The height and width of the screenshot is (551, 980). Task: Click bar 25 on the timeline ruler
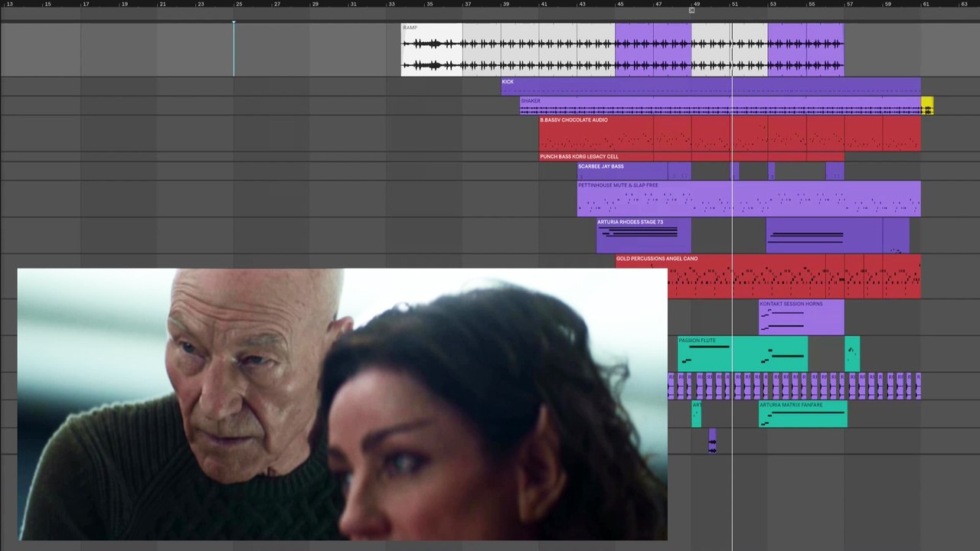tap(239, 5)
